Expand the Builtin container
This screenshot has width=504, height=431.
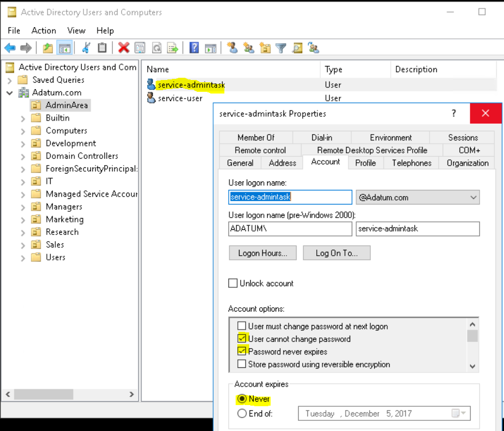point(23,118)
